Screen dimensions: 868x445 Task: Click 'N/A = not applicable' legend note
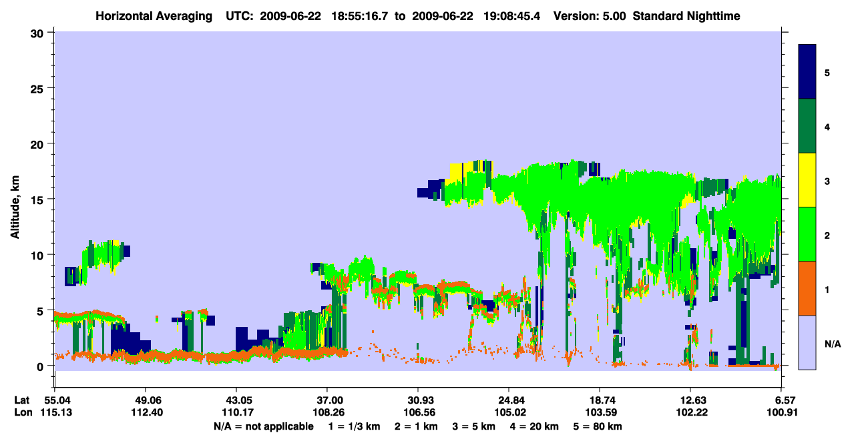coord(263,426)
